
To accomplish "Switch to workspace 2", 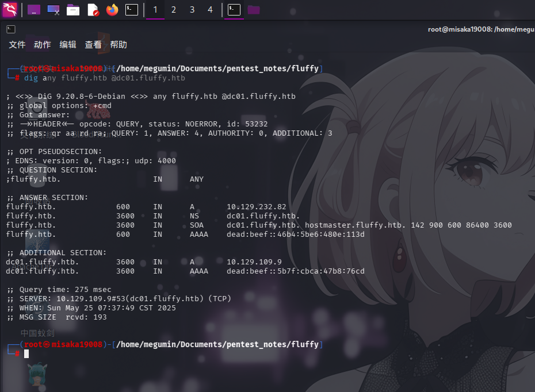I will [174, 10].
